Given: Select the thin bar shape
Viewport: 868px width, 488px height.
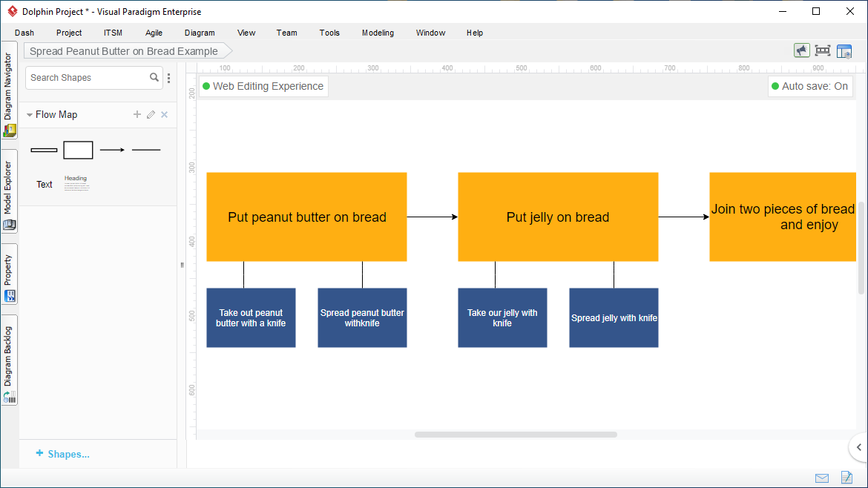Looking at the screenshot, I should pyautogui.click(x=44, y=150).
